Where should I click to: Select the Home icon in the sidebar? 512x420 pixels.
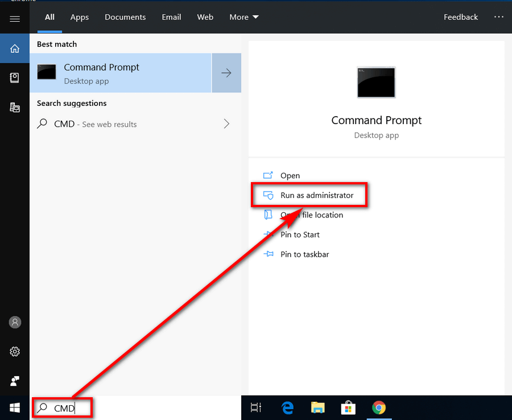click(x=15, y=49)
